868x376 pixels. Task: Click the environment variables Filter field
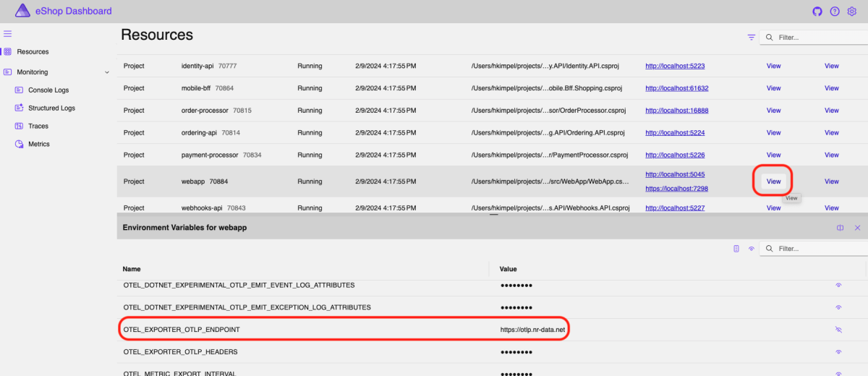coord(817,249)
